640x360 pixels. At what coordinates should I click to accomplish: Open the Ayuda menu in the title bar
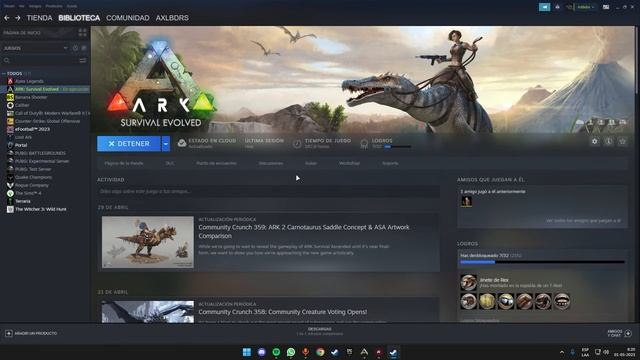72,6
